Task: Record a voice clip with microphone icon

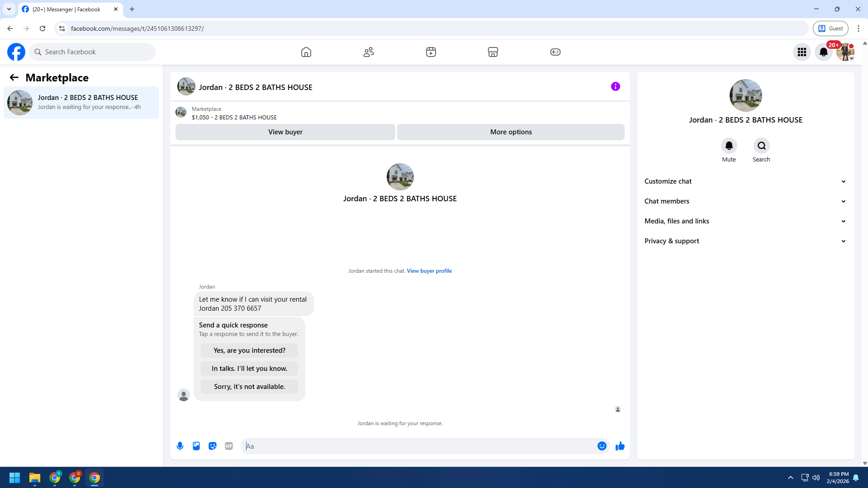Action: 180,446
